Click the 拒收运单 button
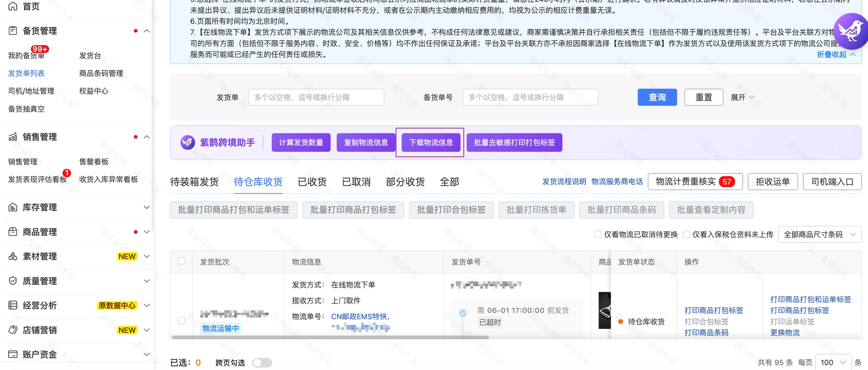Image resolution: width=868 pixels, height=370 pixels. (773, 182)
